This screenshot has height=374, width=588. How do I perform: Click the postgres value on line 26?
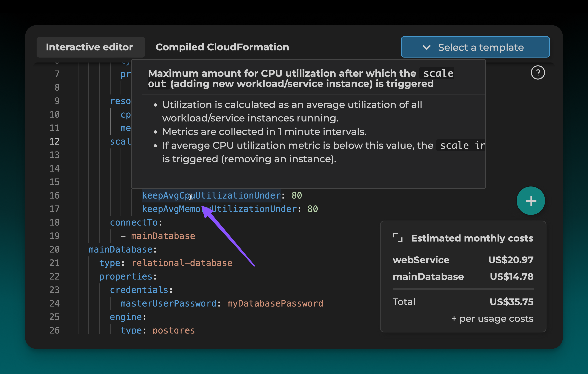(x=174, y=330)
